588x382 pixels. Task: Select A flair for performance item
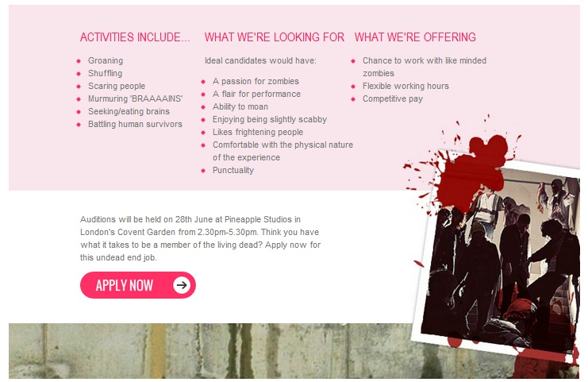[x=256, y=95]
